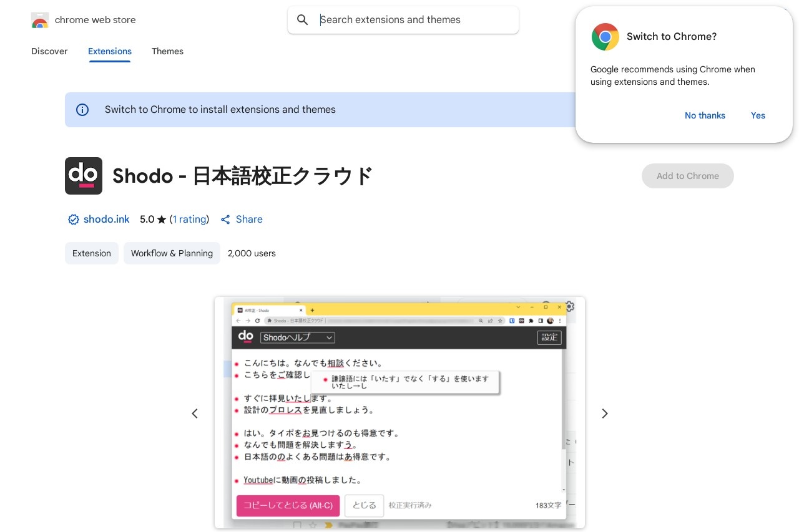The image size is (799, 532).
Task: Click the verified badge next to shodo.ink
Action: (x=74, y=220)
